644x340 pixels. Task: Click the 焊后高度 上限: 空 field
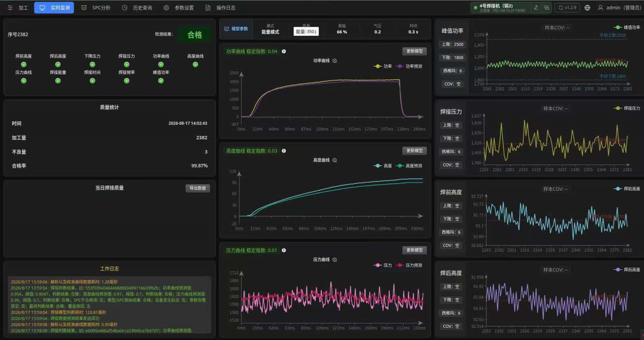[451, 287]
